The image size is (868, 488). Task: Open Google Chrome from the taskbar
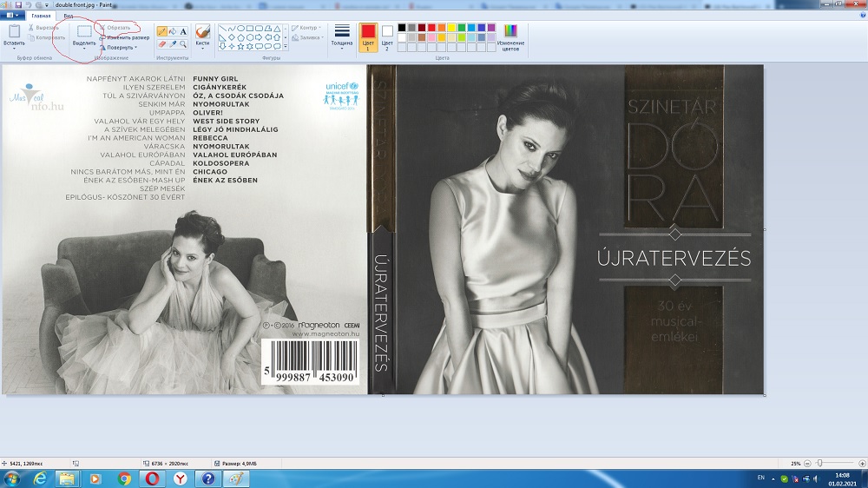pyautogui.click(x=124, y=478)
